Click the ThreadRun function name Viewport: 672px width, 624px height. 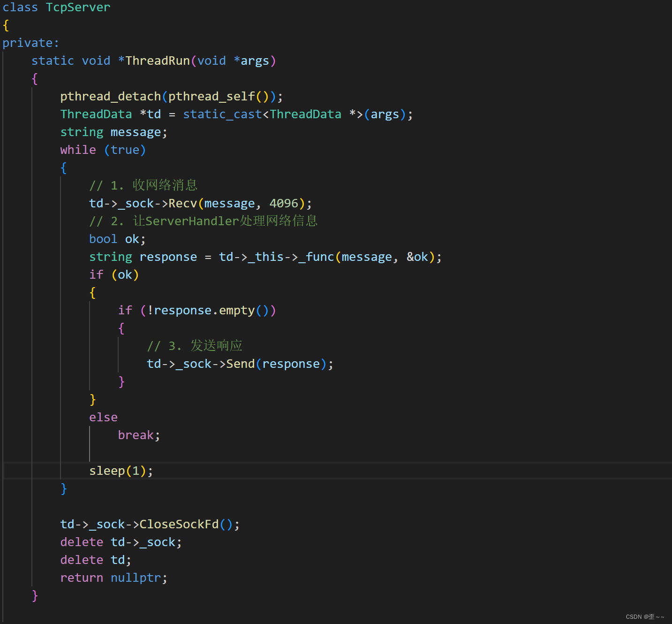point(158,61)
